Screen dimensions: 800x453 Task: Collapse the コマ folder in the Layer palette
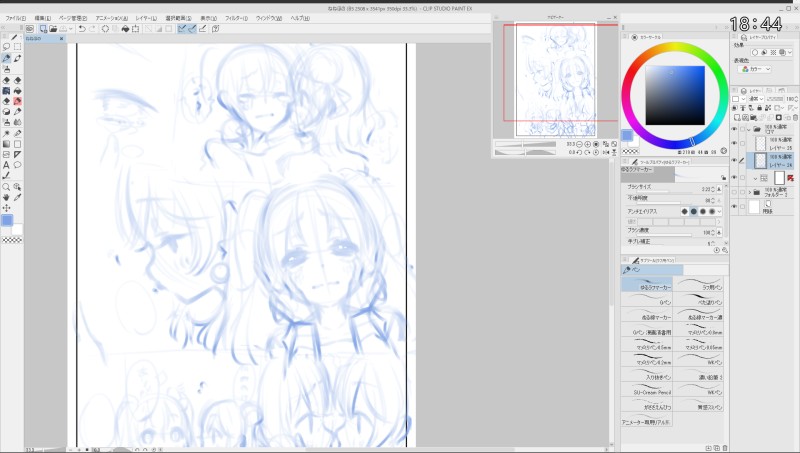[749, 129]
